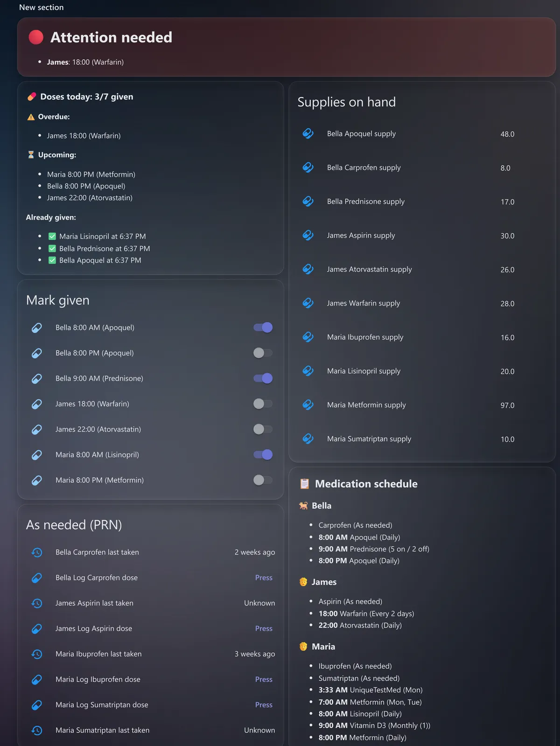The image size is (560, 746).
Task: Click pill icon beside Maria Lisinopril supply
Action: [x=308, y=371]
